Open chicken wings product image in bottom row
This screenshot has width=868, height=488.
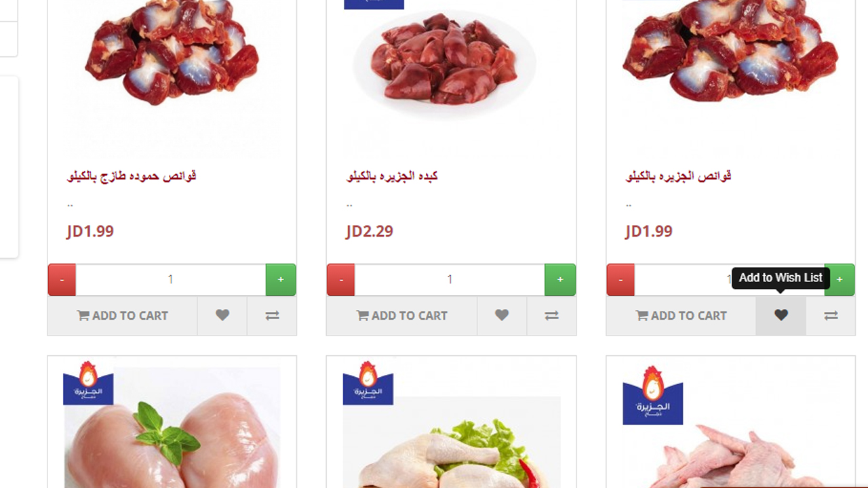[x=731, y=434]
